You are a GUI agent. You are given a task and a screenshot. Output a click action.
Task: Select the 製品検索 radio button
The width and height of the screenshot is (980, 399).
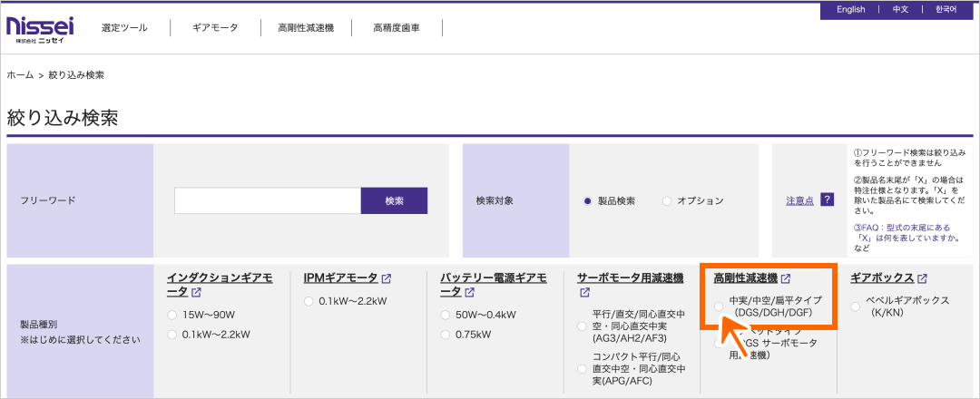(x=588, y=201)
